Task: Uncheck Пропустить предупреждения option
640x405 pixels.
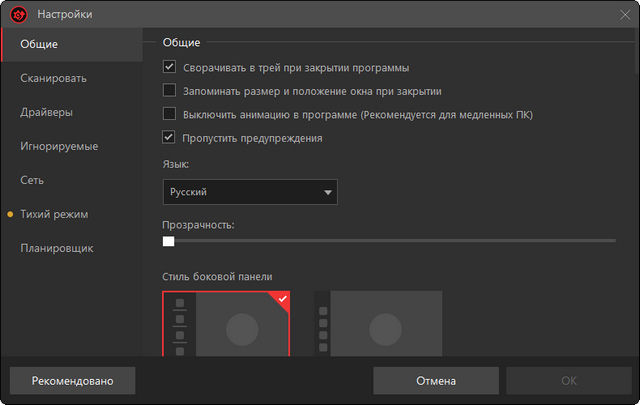Action: (169, 137)
